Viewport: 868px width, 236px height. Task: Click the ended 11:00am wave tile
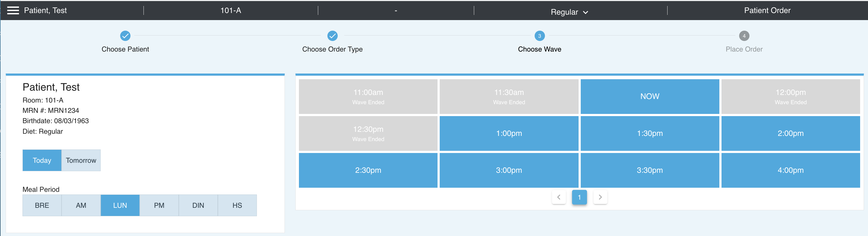pos(368,96)
